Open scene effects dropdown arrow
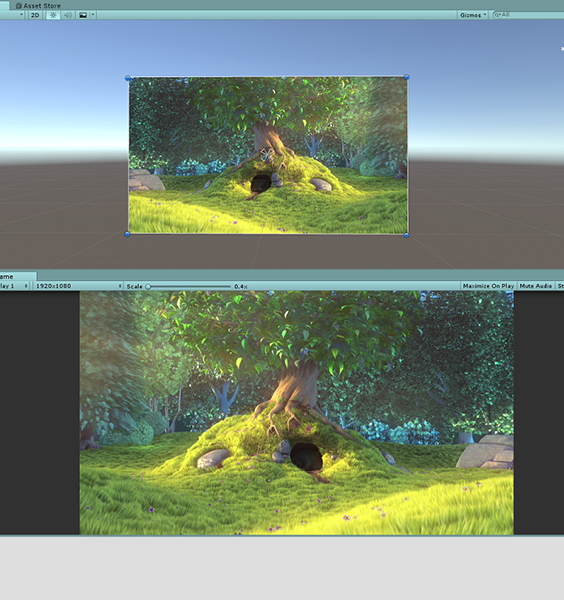Viewport: 564px width, 600px height. tap(93, 15)
